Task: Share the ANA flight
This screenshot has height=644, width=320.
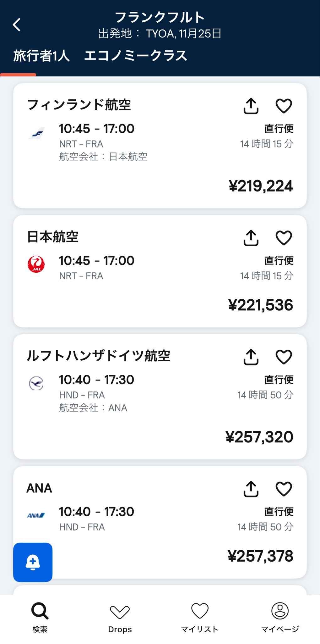Action: point(251,489)
